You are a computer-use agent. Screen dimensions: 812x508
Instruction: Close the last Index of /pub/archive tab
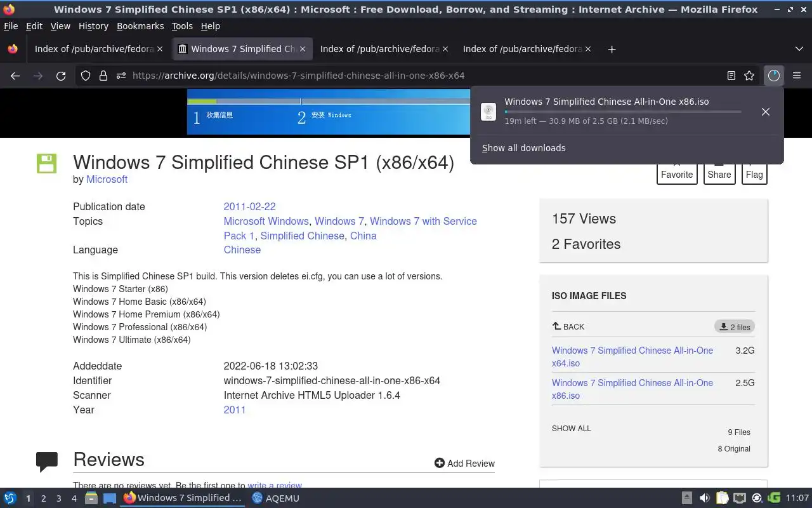click(x=588, y=49)
